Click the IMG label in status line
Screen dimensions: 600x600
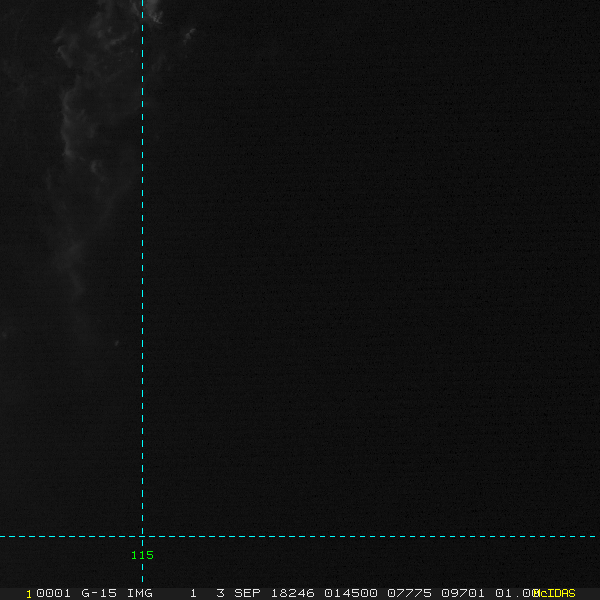(x=140, y=593)
